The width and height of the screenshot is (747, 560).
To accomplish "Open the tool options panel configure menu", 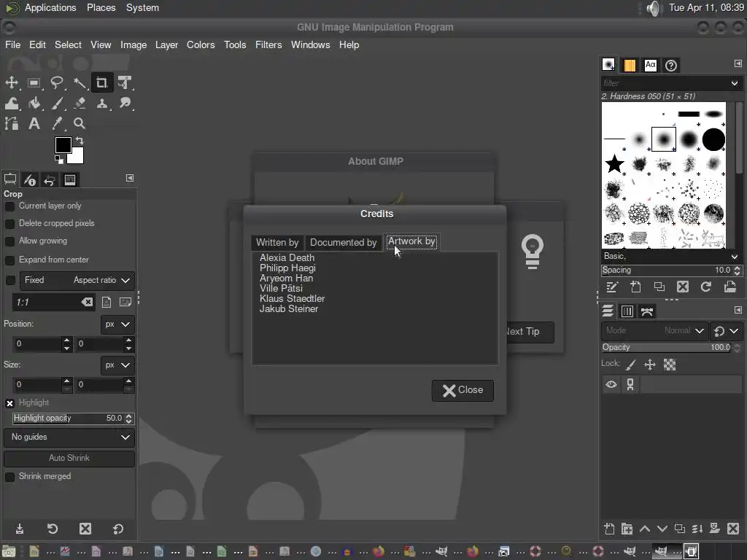I will point(130,178).
